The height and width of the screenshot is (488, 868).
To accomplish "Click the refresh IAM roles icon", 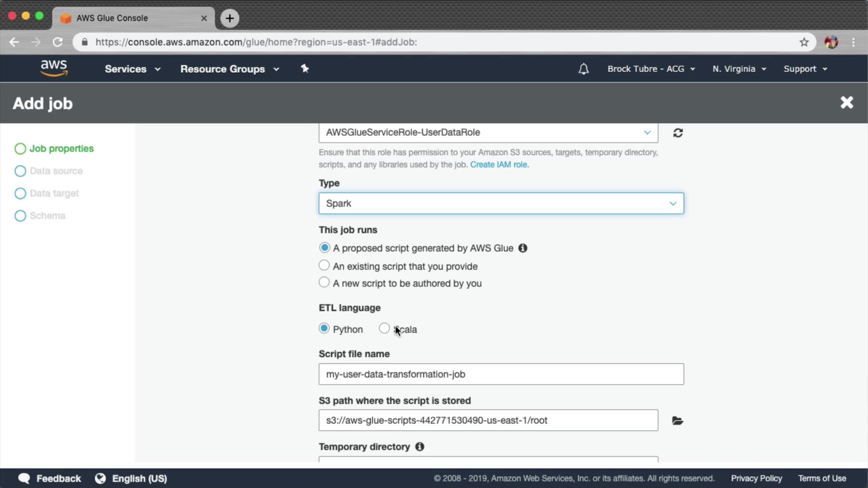I will pos(678,133).
